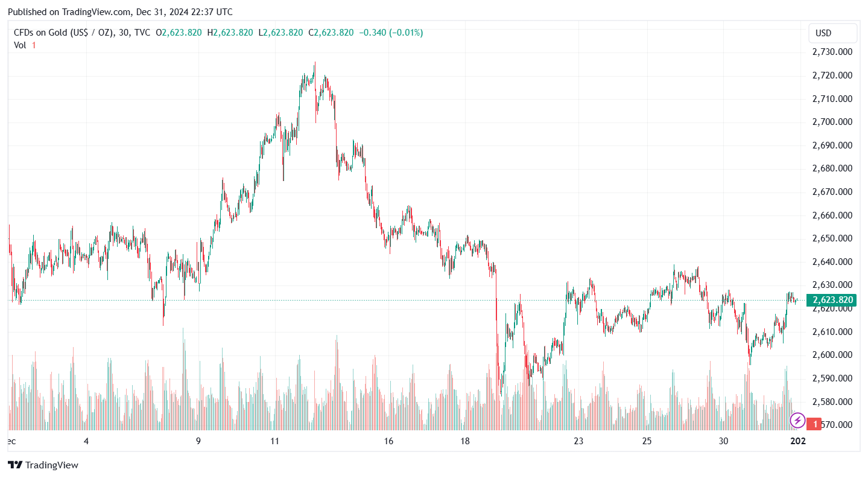Click the 2,710.000 price axis label
This screenshot has width=868, height=478.
pyautogui.click(x=832, y=98)
